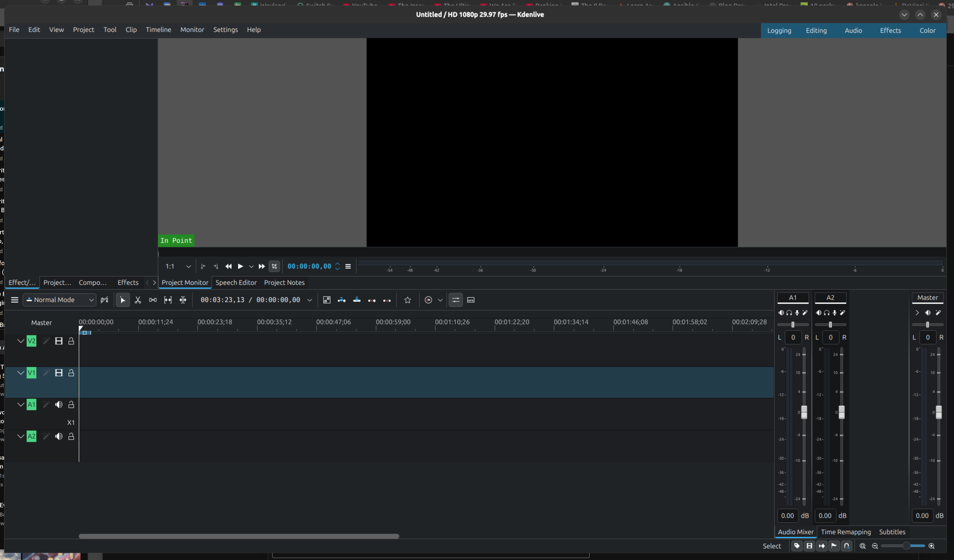Click the favorite effects star icon
Screen dimensions: 954x560
click(x=407, y=300)
